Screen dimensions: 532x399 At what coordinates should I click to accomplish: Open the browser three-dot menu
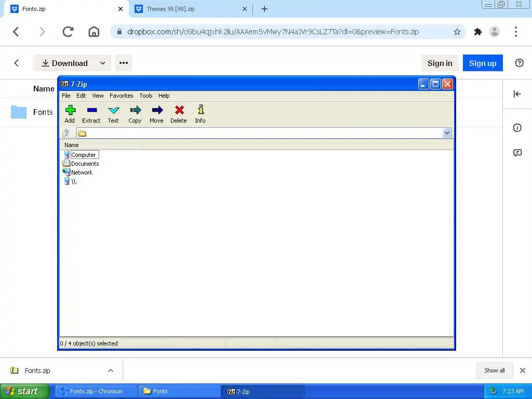click(x=516, y=32)
